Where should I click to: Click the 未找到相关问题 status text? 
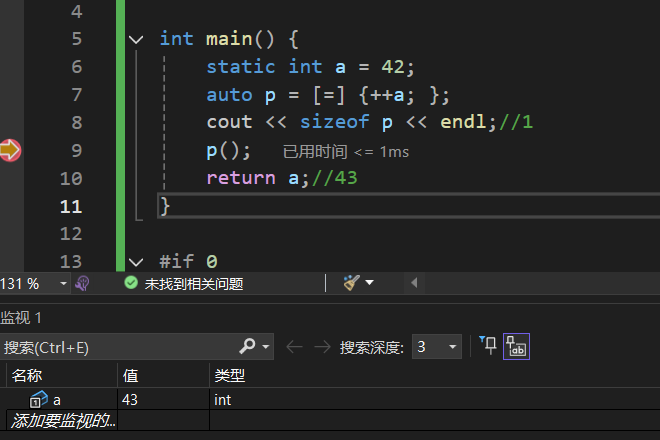pos(194,284)
